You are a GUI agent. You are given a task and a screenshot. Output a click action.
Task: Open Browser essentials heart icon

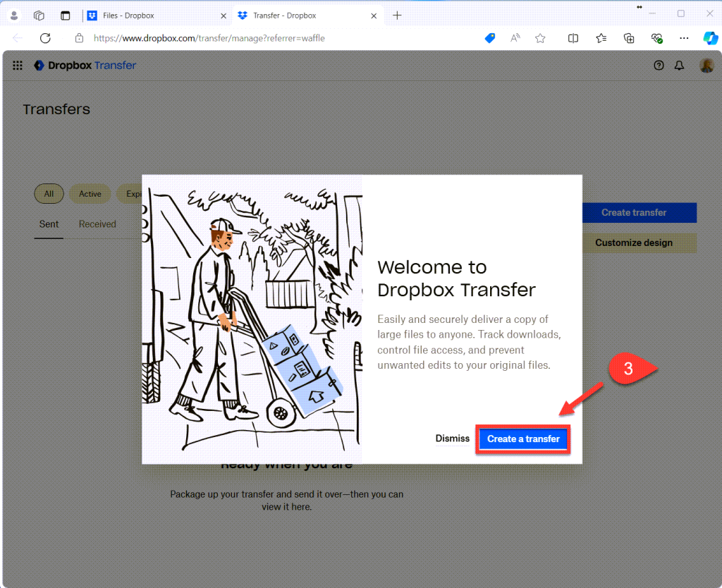[656, 38]
